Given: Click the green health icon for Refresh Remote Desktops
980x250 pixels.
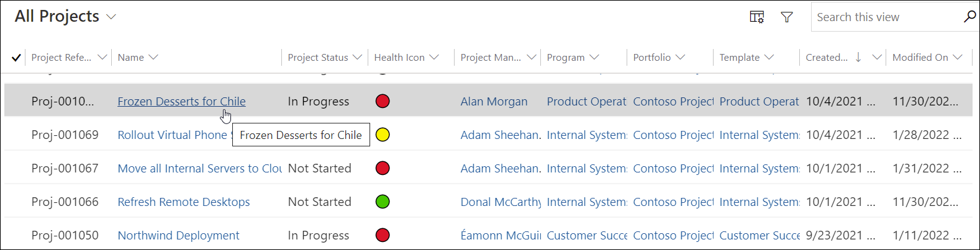Looking at the screenshot, I should 383,202.
